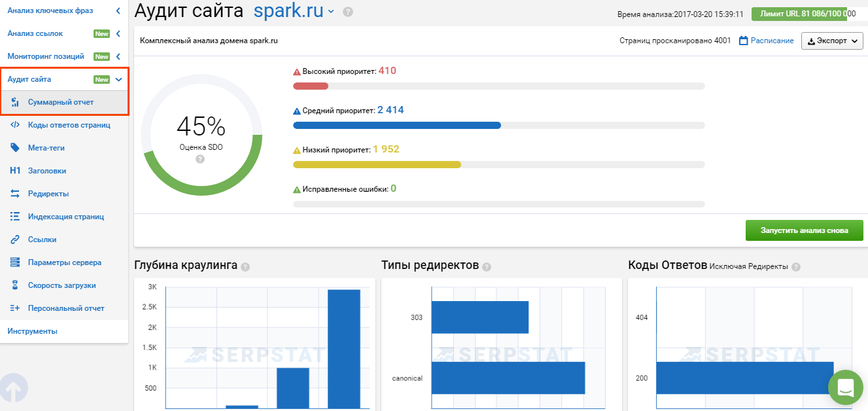
Task: Click the 303 bar in Типы редиректов
Action: click(480, 317)
